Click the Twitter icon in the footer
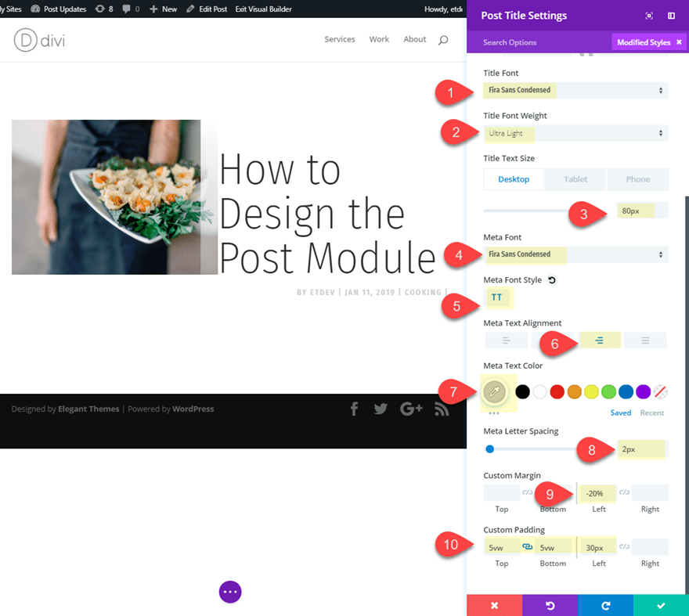689x616 pixels. pos(381,408)
